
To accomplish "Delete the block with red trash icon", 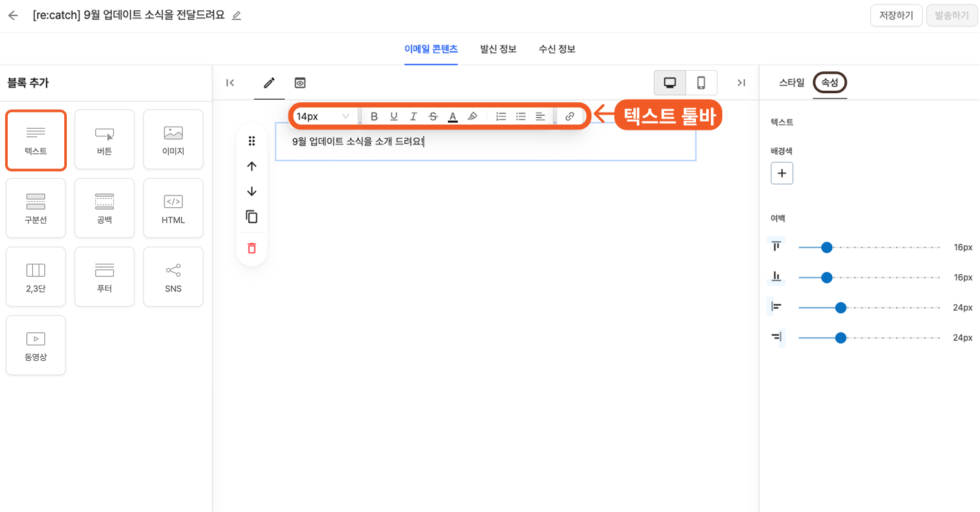I will click(252, 248).
